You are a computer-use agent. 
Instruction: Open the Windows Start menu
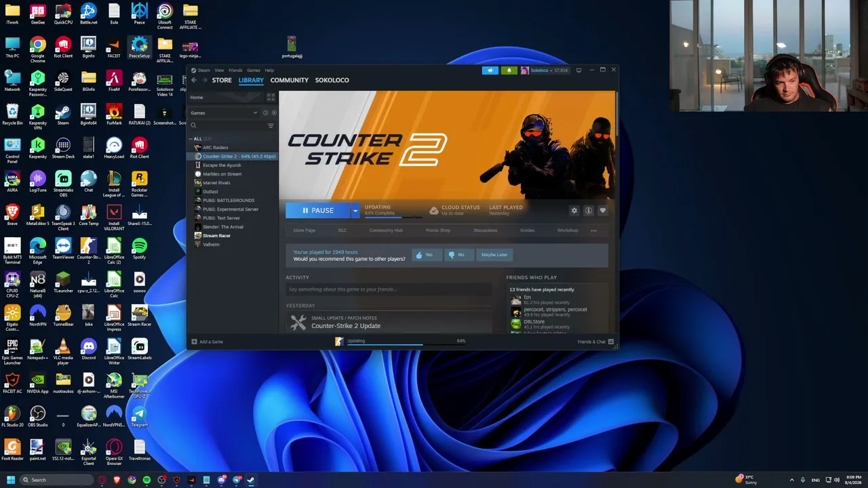(11, 480)
